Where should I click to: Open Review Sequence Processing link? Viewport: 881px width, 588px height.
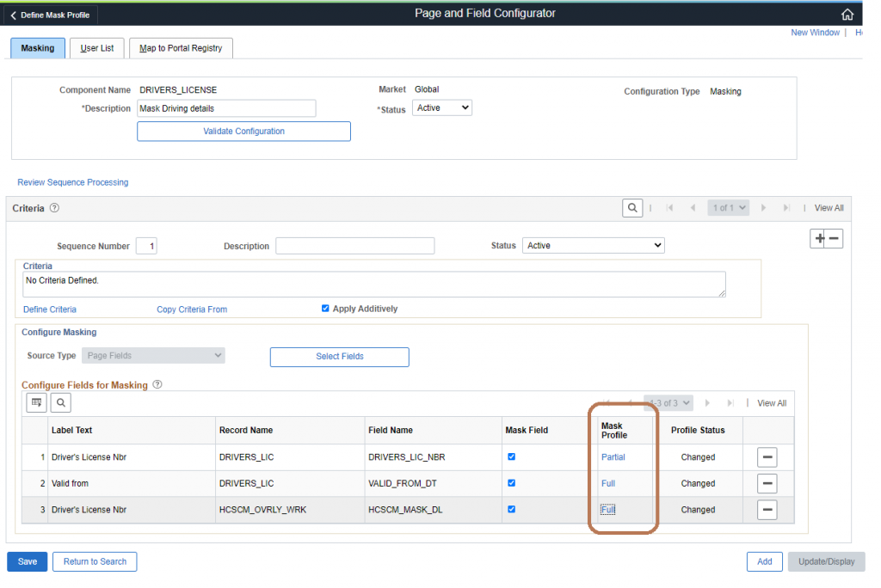click(73, 182)
